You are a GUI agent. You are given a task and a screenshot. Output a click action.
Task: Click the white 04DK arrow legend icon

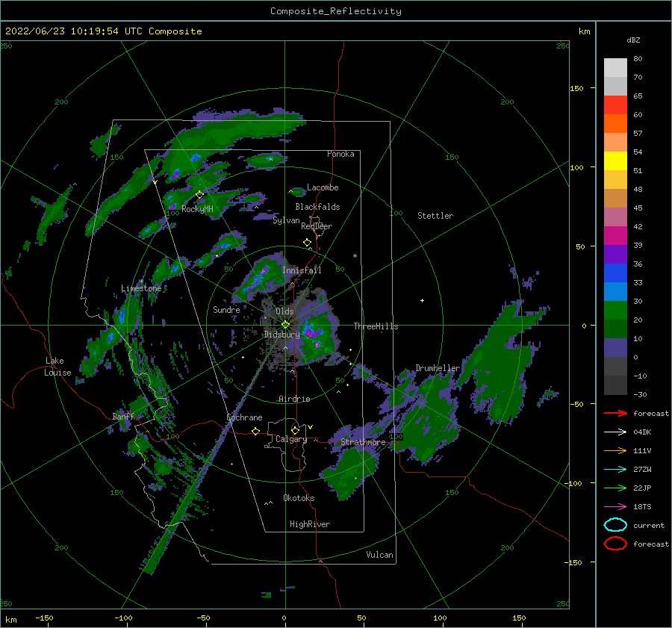615,432
